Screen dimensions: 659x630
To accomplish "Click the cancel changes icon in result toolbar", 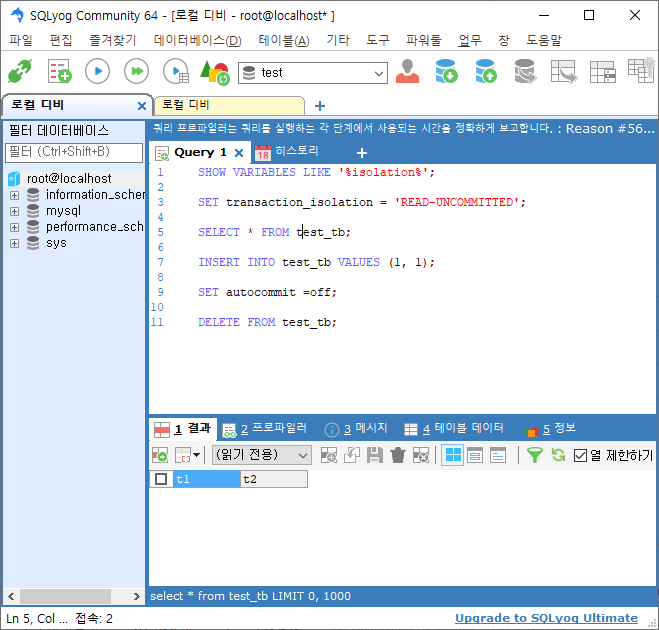I will tap(421, 455).
